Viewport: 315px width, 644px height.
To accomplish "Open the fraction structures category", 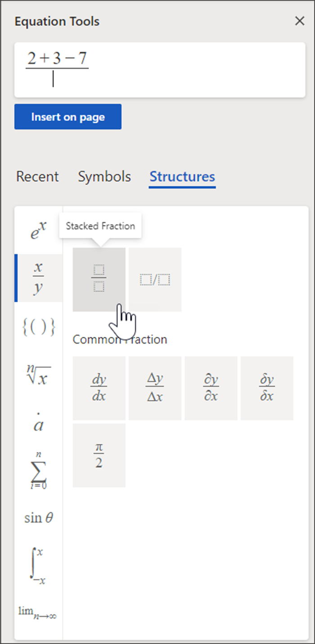I will point(38,277).
